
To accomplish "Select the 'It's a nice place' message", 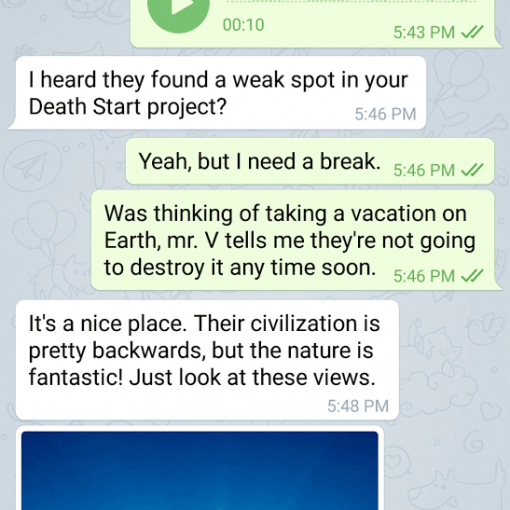I will [207, 360].
